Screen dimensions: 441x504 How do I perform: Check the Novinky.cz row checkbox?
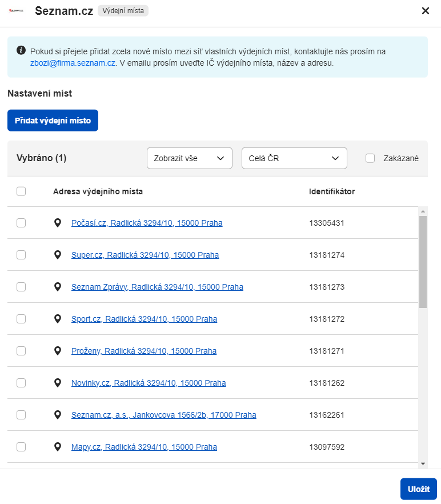pos(21,383)
